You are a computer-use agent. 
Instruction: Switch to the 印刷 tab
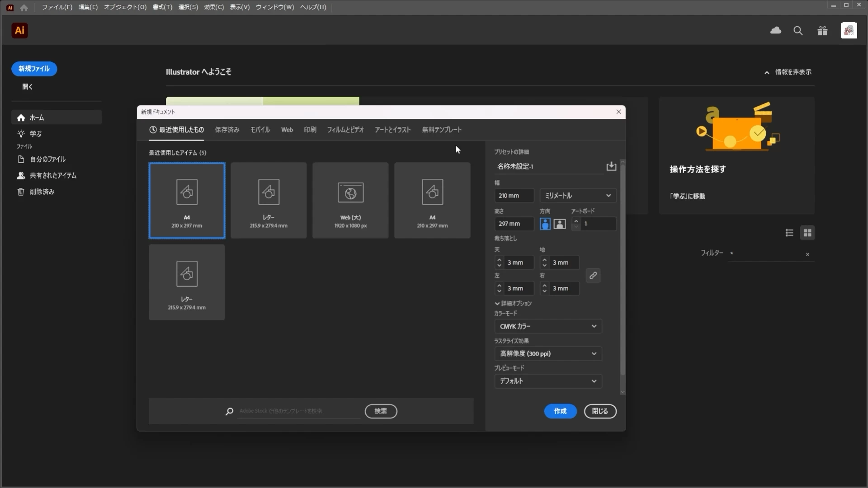click(x=310, y=130)
